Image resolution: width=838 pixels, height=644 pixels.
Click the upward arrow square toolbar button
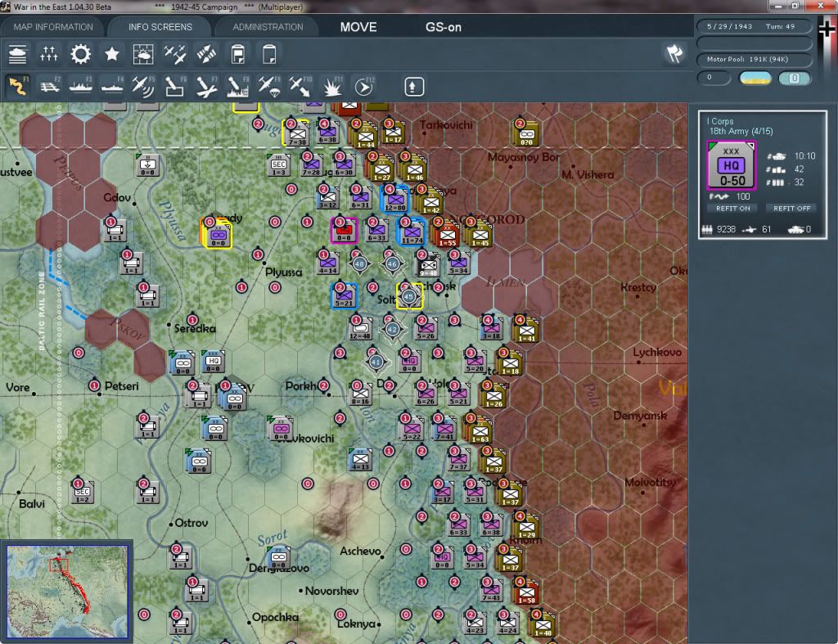click(413, 87)
